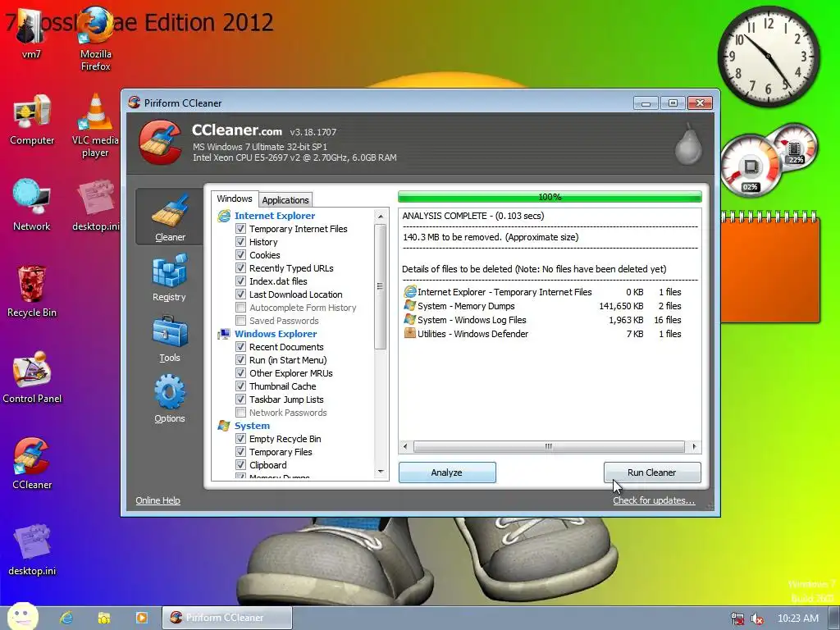Open the Registry section
This screenshot has height=630, width=840.
pos(169,277)
